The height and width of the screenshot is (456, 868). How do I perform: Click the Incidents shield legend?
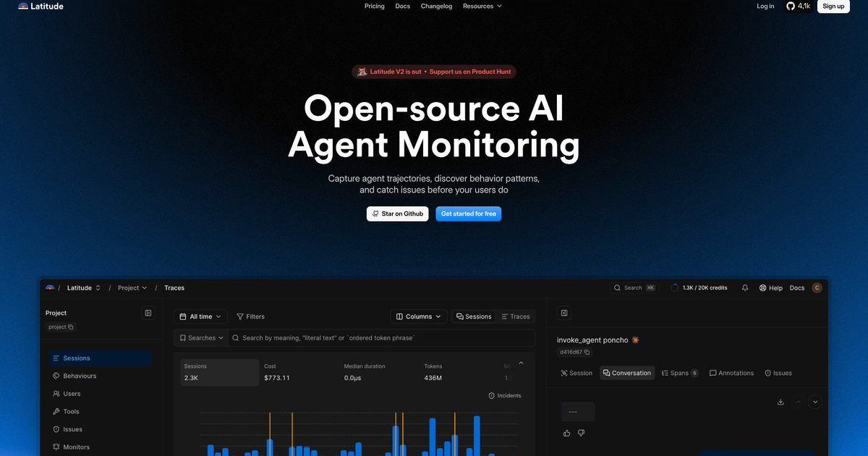(504, 396)
